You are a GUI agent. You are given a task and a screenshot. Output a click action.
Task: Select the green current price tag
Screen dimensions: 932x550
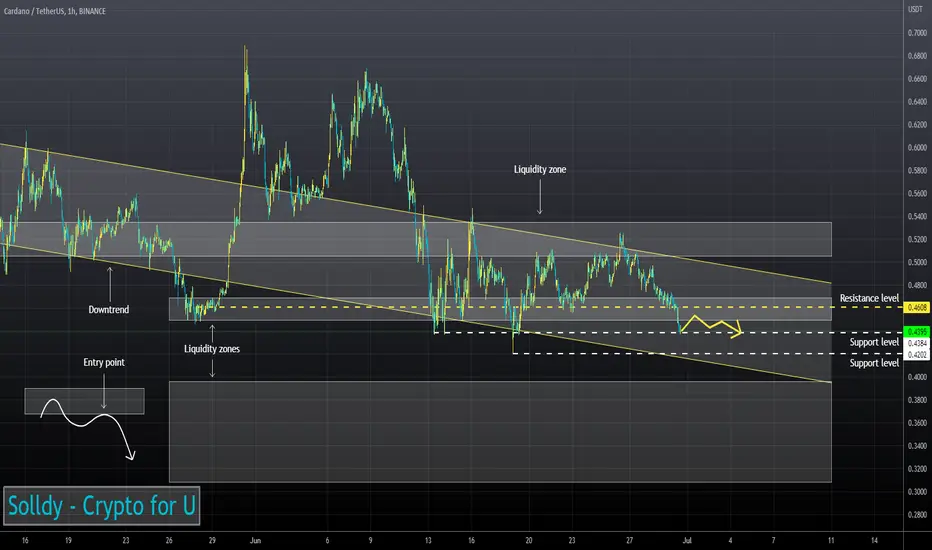(917, 332)
